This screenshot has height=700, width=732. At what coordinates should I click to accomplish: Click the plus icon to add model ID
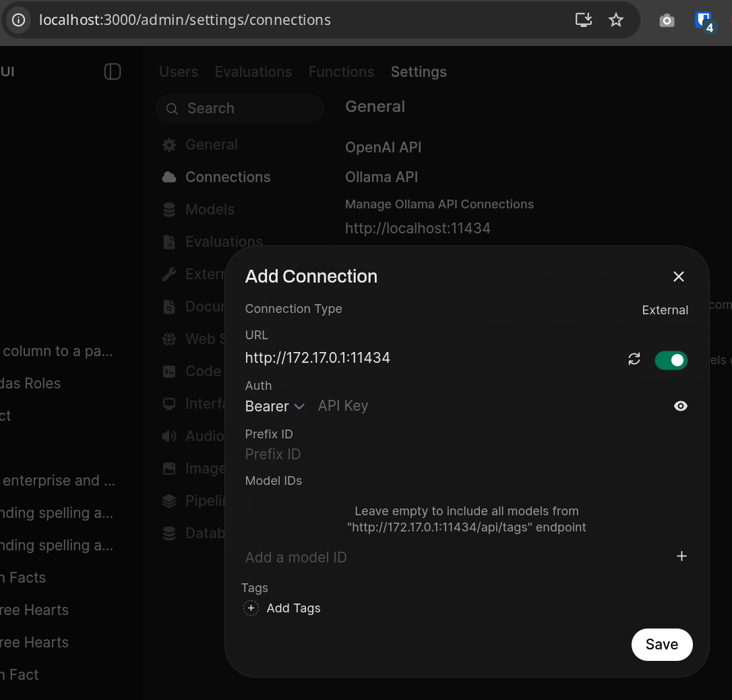pos(681,556)
